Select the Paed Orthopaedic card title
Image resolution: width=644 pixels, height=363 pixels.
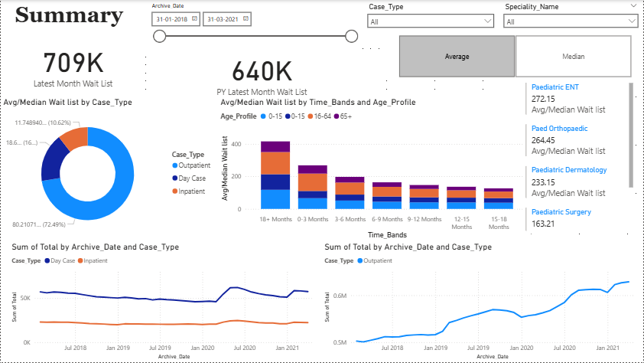coord(559,129)
